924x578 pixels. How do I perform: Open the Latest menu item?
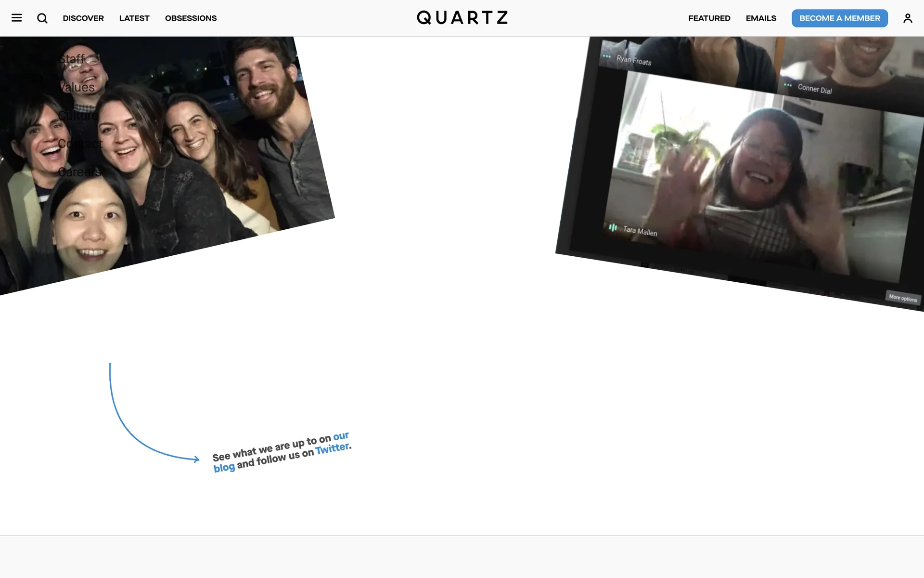pos(134,18)
